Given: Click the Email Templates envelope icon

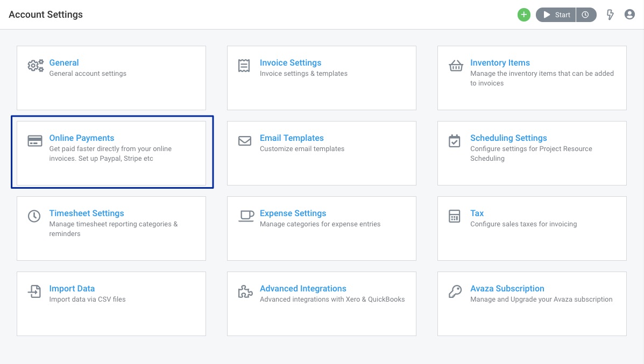Looking at the screenshot, I should click(x=245, y=141).
